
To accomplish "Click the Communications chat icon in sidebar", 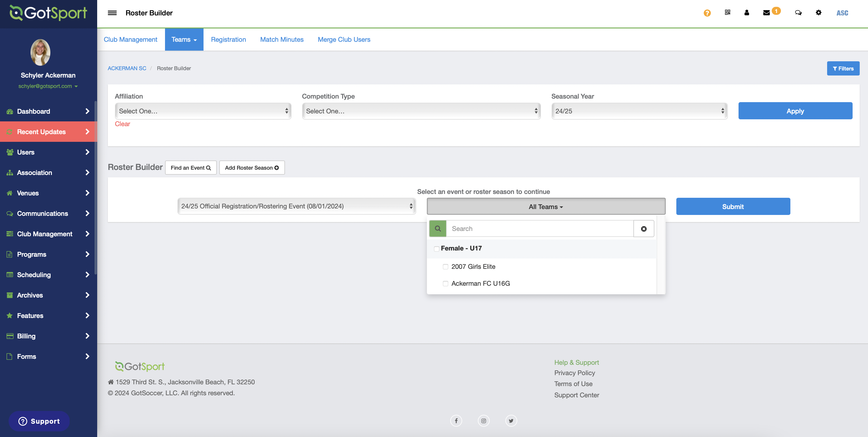I will 10,213.
